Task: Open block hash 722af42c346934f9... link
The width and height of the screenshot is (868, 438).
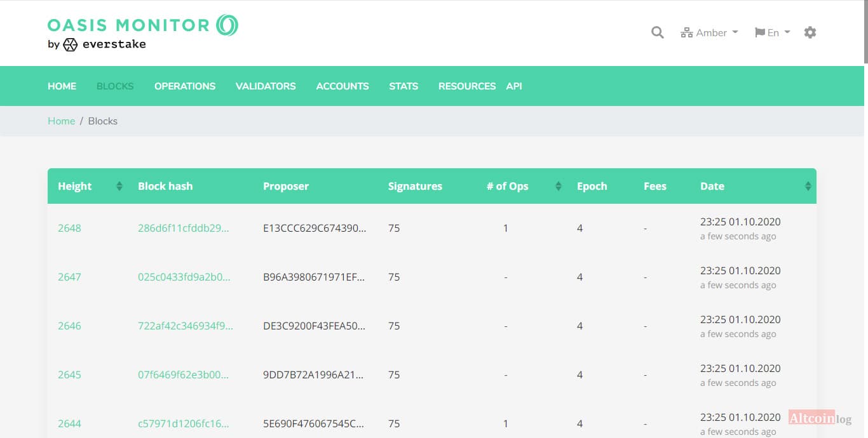Action: pyautogui.click(x=186, y=326)
